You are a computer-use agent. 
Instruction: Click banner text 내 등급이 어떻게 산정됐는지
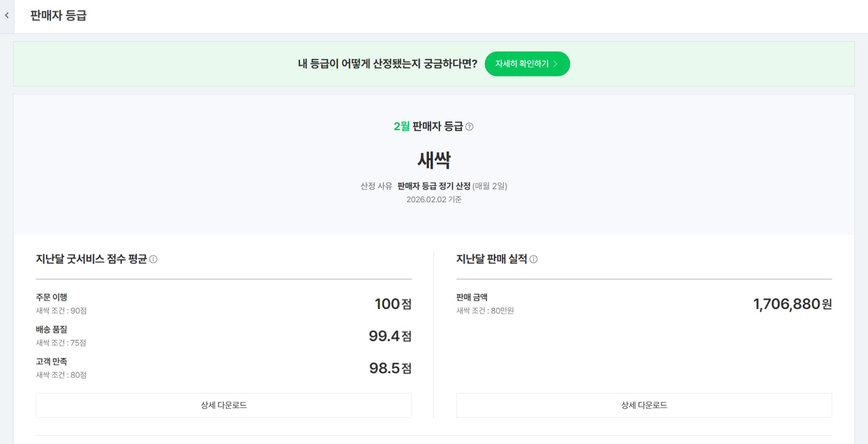tap(387, 64)
